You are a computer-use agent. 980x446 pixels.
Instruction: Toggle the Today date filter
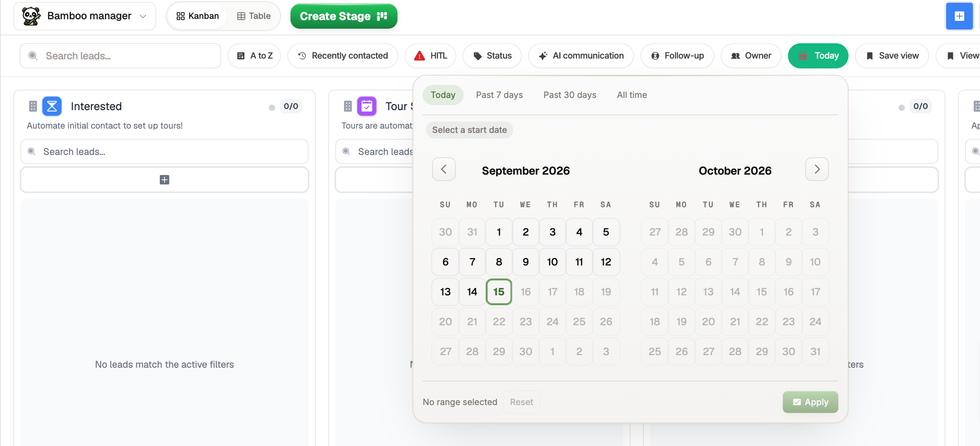pyautogui.click(x=818, y=56)
